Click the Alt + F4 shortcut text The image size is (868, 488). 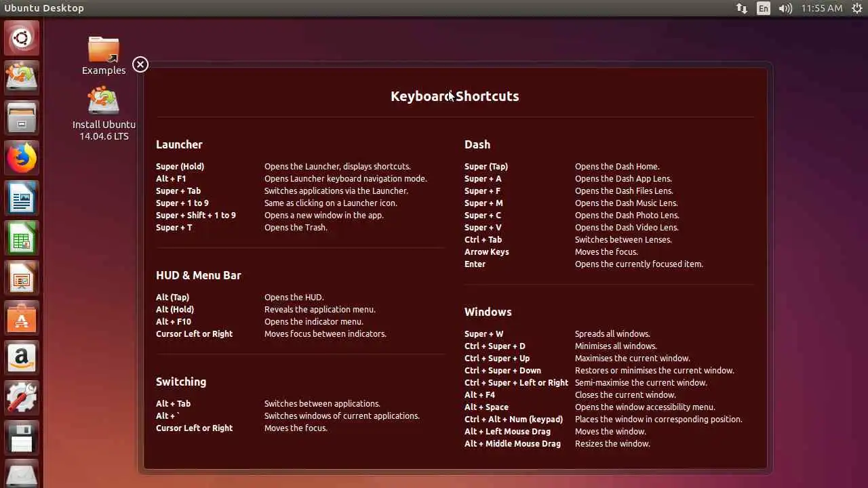pyautogui.click(x=480, y=394)
